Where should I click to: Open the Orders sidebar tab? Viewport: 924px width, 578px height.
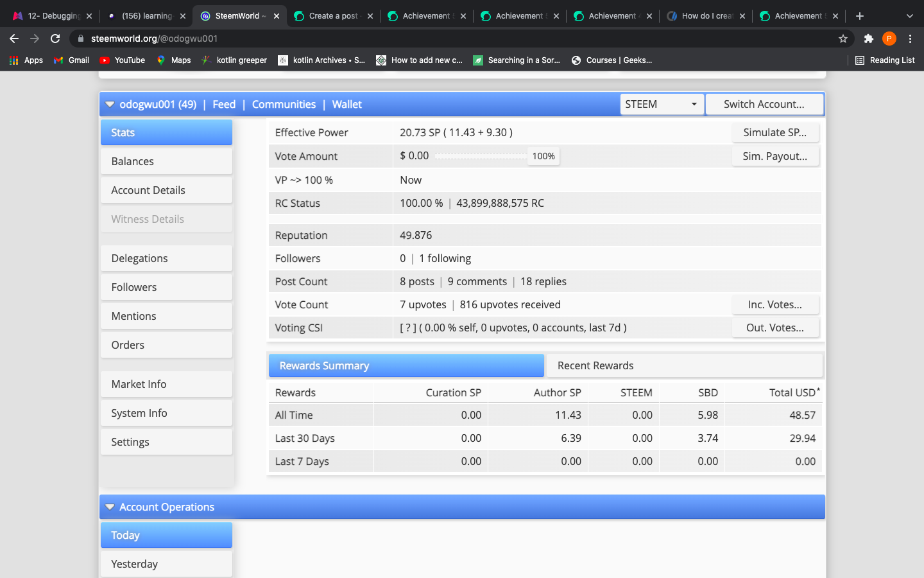coord(166,345)
